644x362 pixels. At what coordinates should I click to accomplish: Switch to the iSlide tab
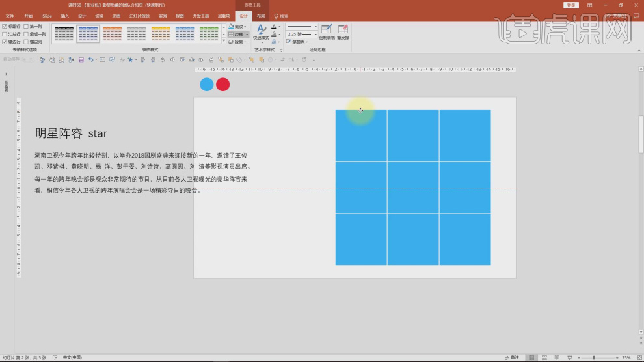click(46, 16)
